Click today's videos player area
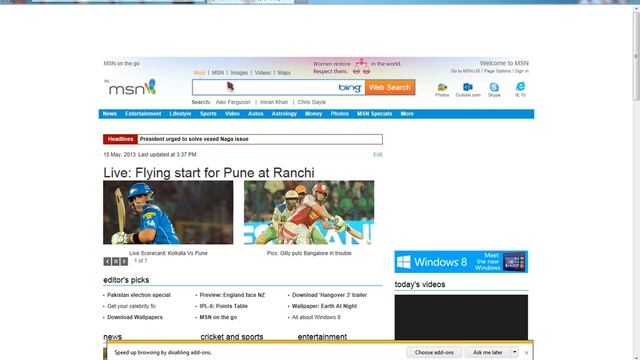This screenshot has width=640, height=360. [x=461, y=318]
